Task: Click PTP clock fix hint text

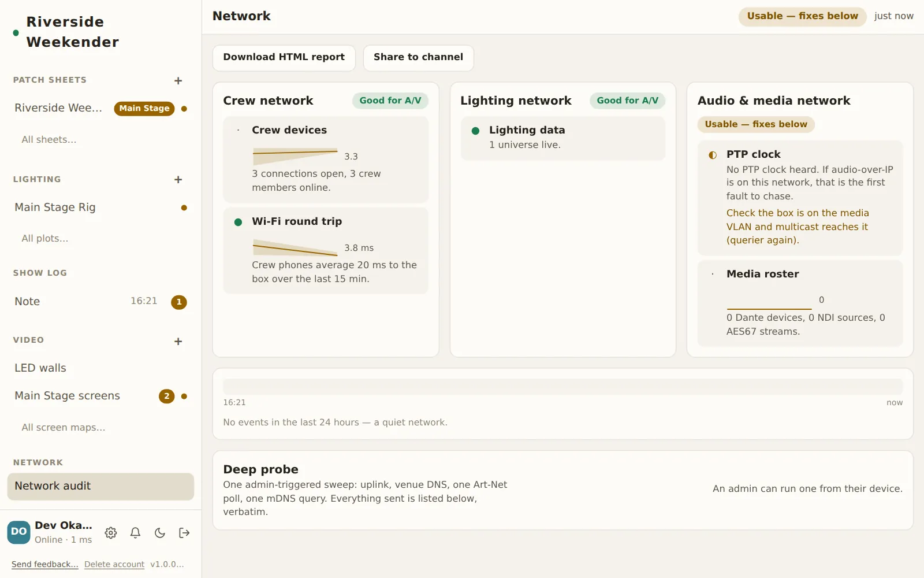Action: tap(798, 227)
